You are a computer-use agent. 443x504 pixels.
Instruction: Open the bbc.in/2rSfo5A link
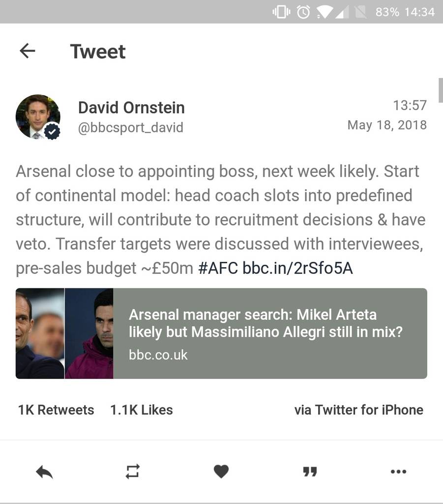click(x=297, y=269)
